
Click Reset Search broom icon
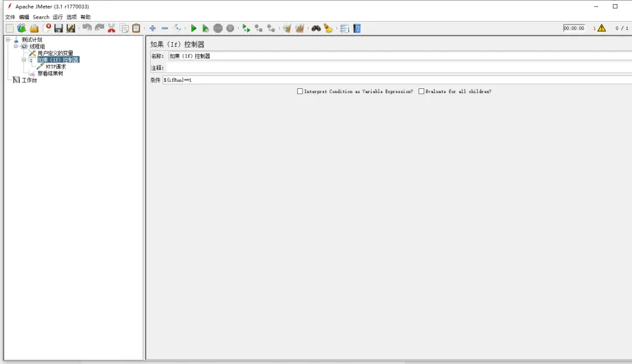point(328,28)
